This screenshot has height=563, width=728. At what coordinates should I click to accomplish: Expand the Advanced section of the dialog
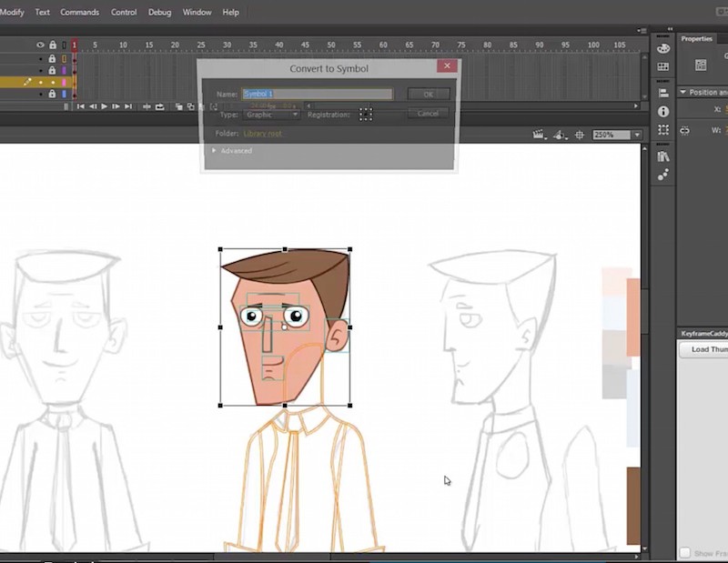coord(235,150)
